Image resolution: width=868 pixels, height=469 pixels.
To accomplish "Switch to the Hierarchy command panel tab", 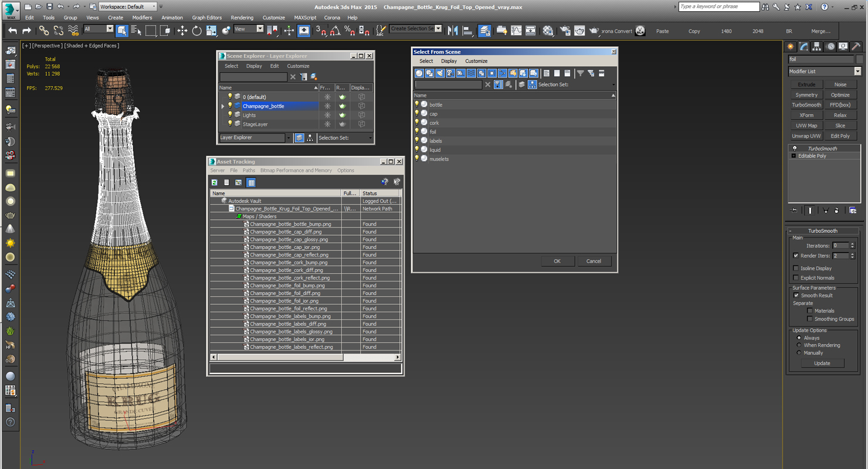I will (817, 46).
